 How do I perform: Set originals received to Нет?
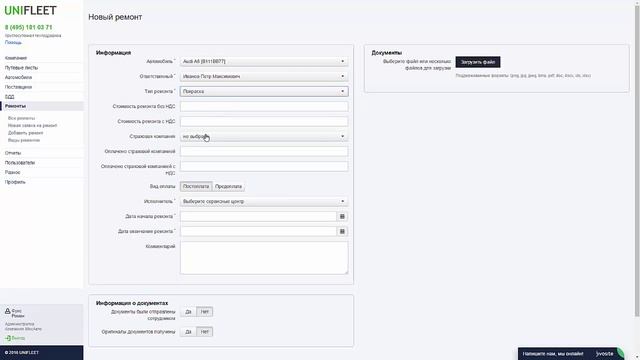pos(204,332)
